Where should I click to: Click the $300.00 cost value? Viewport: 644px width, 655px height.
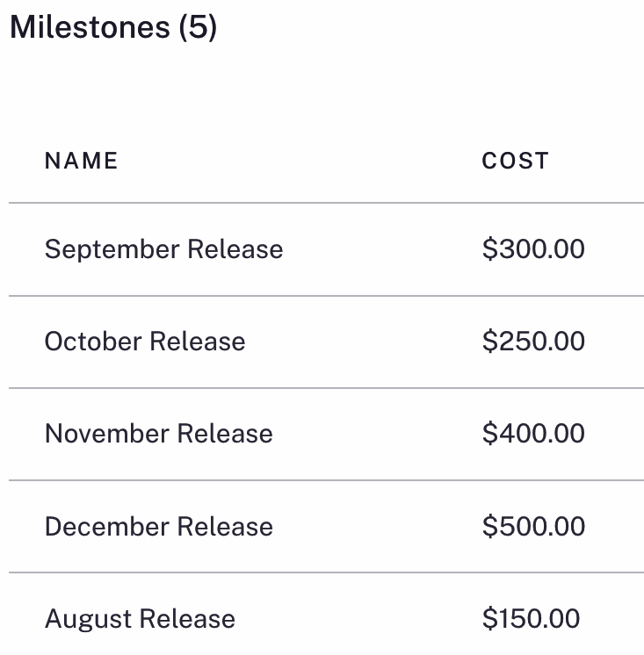click(533, 249)
